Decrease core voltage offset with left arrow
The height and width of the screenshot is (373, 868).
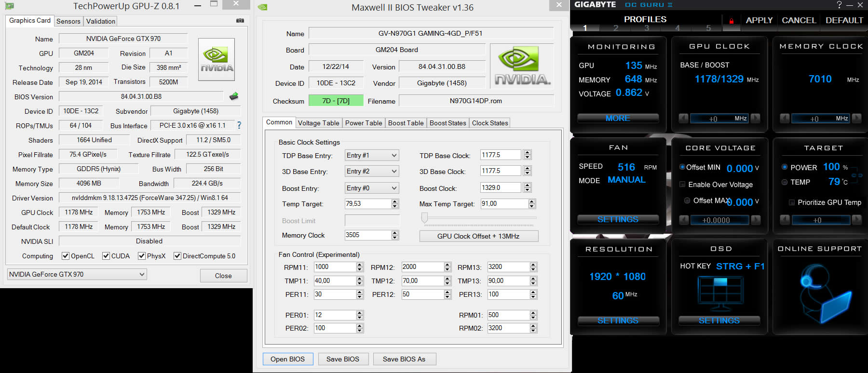click(x=684, y=220)
